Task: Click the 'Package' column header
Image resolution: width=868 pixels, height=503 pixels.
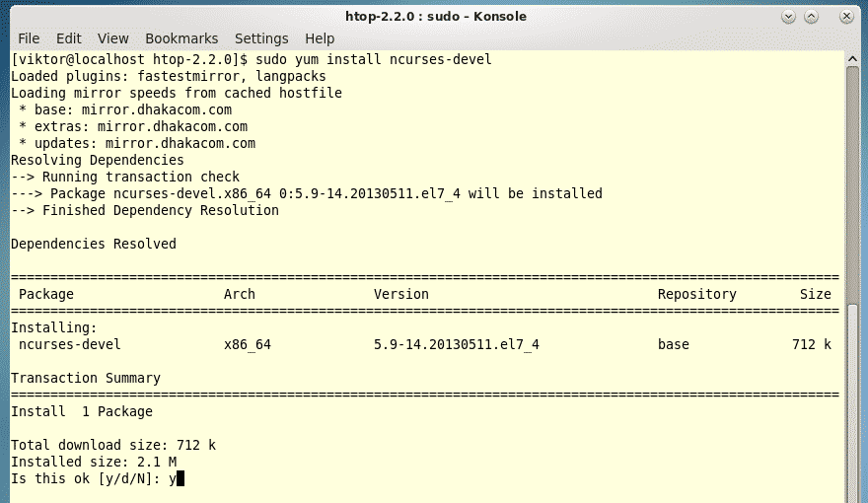Action: point(46,294)
